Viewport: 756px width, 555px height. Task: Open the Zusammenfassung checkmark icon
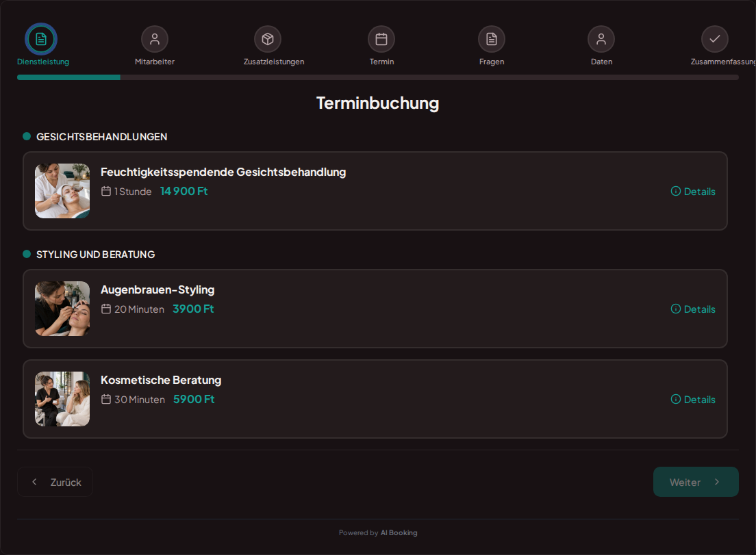pyautogui.click(x=715, y=39)
